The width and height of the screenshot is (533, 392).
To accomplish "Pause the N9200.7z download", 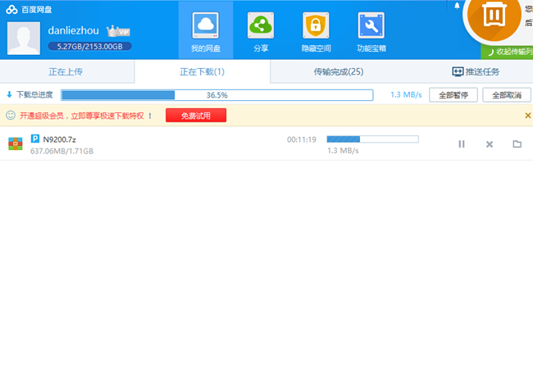I will pyautogui.click(x=462, y=144).
